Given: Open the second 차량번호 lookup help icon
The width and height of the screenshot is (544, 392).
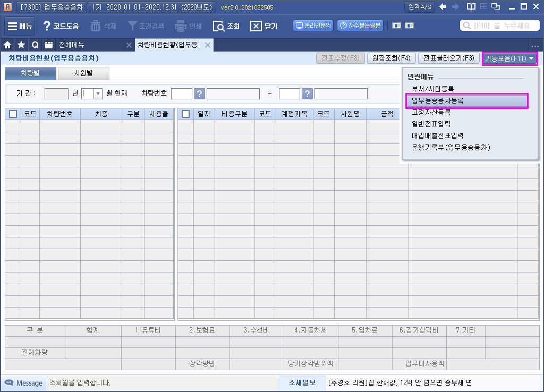Looking at the screenshot, I should pyautogui.click(x=307, y=93).
